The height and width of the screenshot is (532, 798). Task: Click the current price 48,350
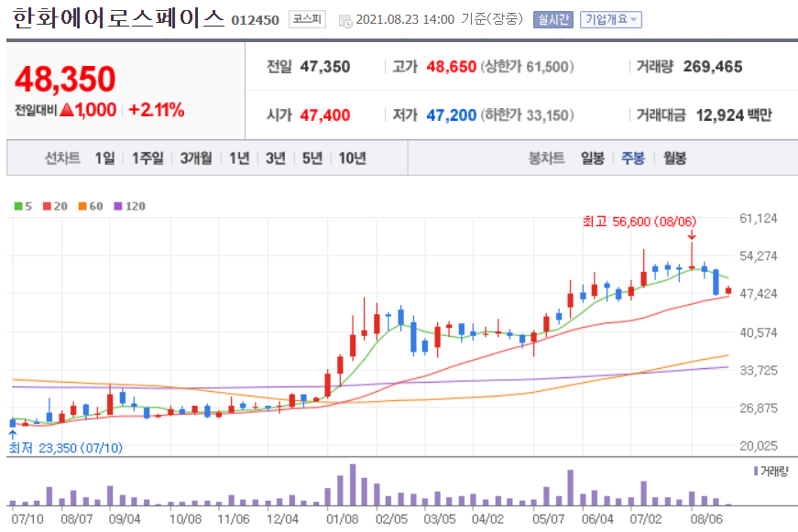65,80
